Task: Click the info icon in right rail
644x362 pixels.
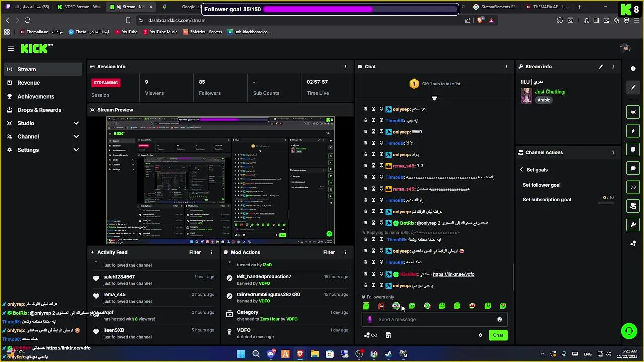Action: point(633,69)
